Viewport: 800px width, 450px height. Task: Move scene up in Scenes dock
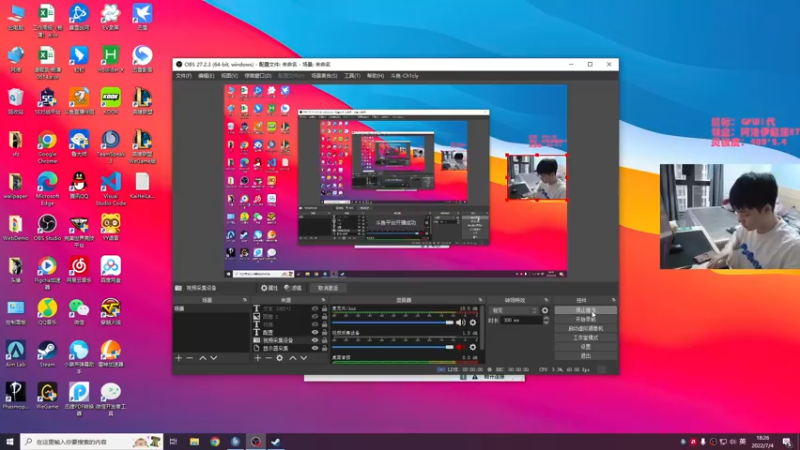point(203,358)
